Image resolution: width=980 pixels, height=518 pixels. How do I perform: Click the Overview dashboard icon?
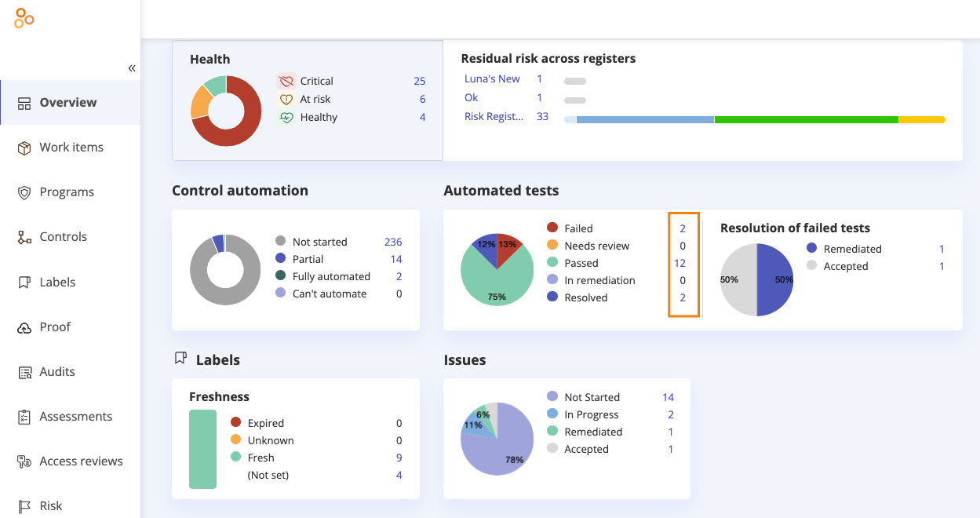click(24, 103)
